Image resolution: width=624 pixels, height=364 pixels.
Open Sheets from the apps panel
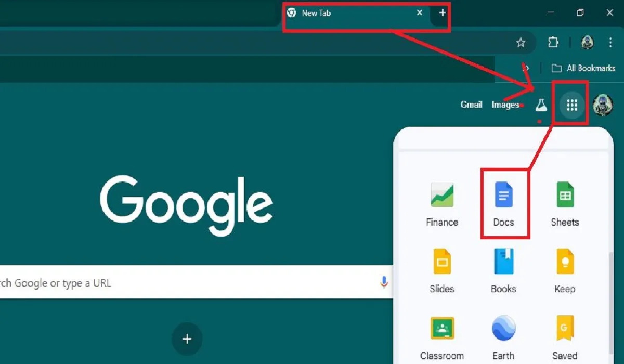point(565,204)
